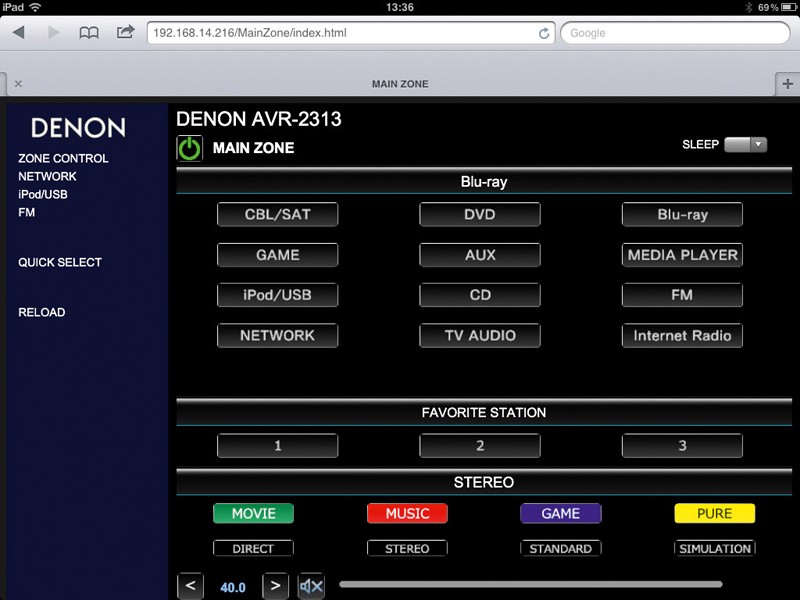Increase volume with the > button
Image resolution: width=800 pixels, height=600 pixels.
(x=276, y=586)
